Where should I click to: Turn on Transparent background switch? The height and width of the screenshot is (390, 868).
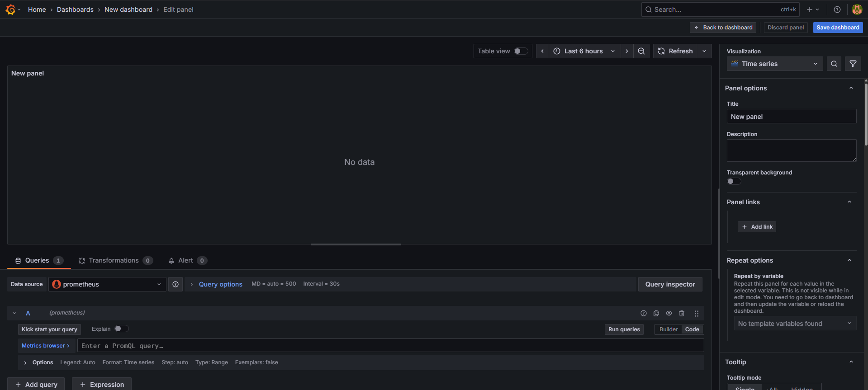(734, 181)
